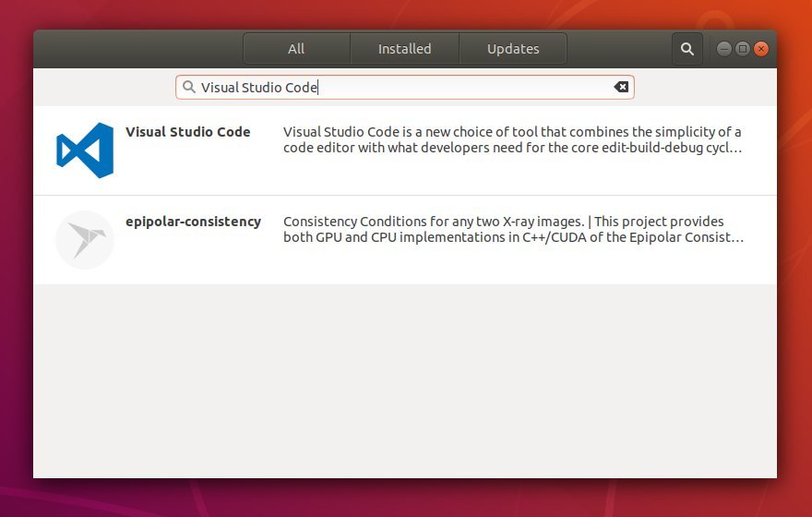
Task: Open the Visual Studio Code logo icon
Action: pyautogui.click(x=84, y=150)
